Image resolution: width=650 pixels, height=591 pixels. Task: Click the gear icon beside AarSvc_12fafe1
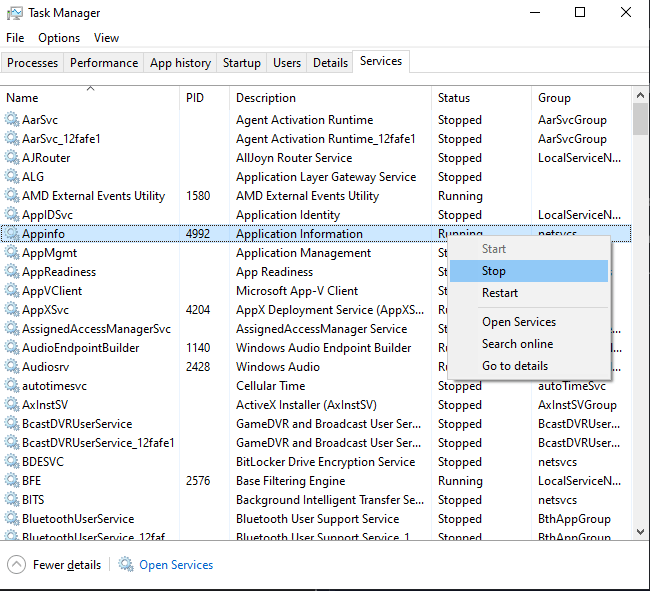pyautogui.click(x=12, y=139)
